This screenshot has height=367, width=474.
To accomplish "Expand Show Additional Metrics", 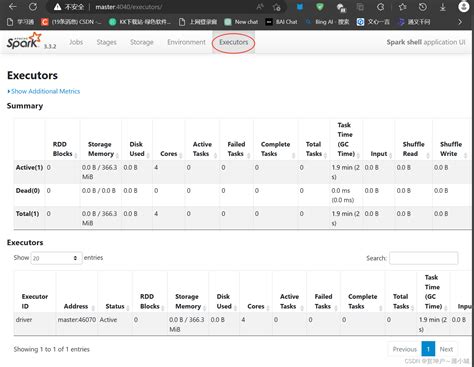I will click(x=44, y=91).
